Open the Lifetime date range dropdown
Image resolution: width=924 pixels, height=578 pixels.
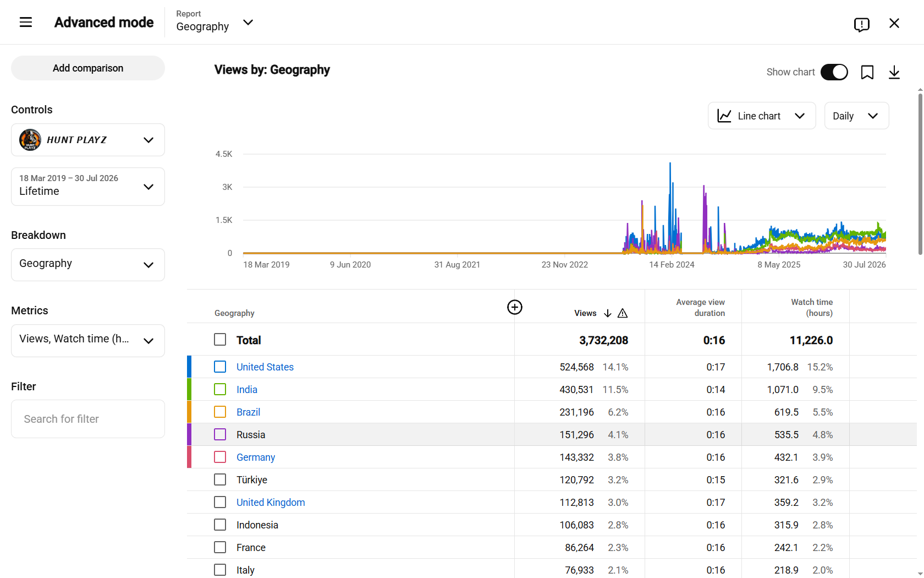[88, 187]
